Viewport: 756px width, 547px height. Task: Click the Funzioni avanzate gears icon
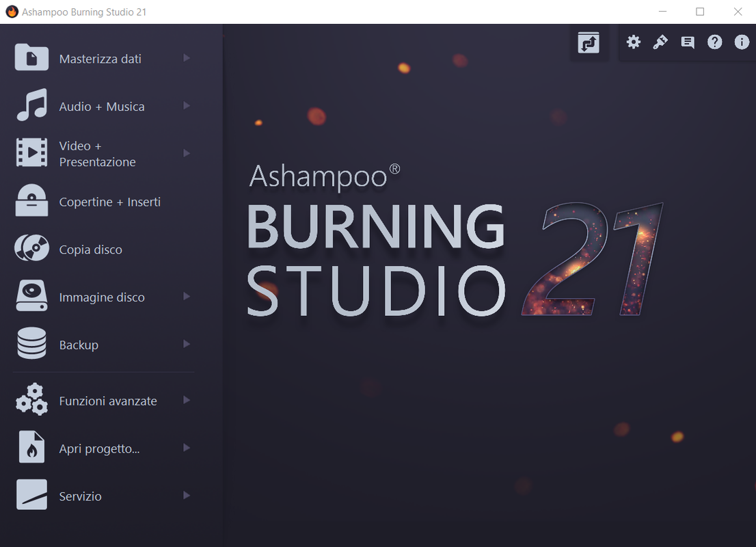(x=32, y=399)
